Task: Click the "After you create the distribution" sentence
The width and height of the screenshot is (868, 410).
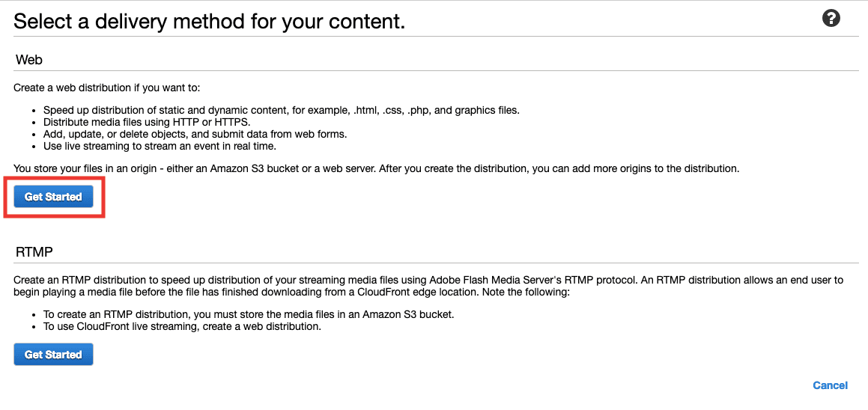Action: click(559, 168)
